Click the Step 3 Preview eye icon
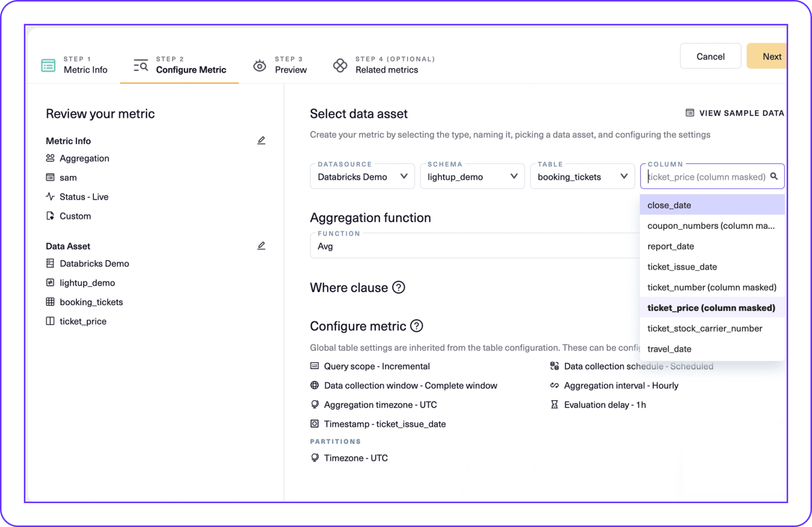Image resolution: width=812 pixels, height=527 pixels. point(260,65)
